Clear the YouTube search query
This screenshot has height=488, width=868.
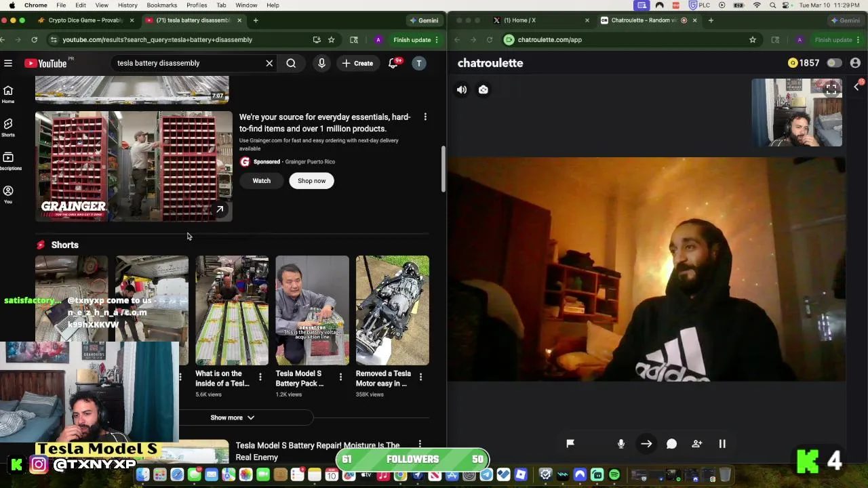[x=269, y=63]
